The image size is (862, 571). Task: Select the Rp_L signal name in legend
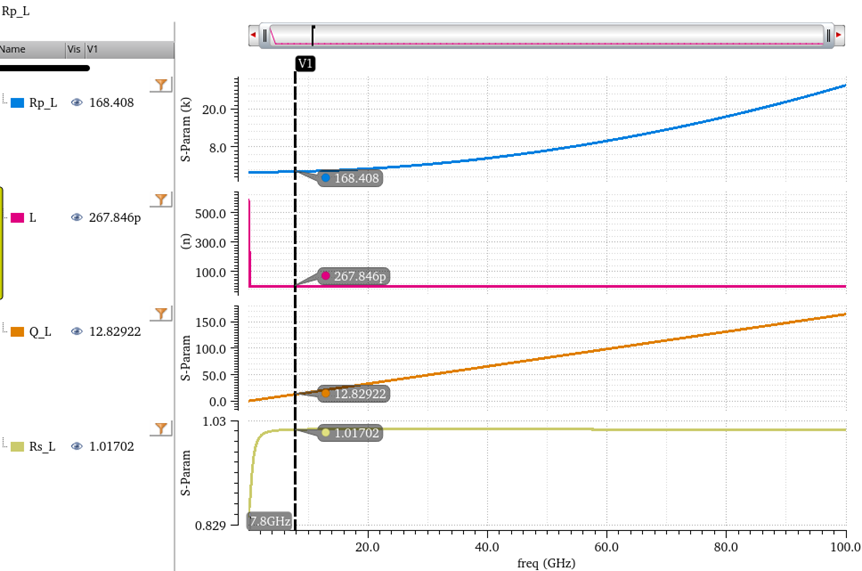(x=43, y=102)
